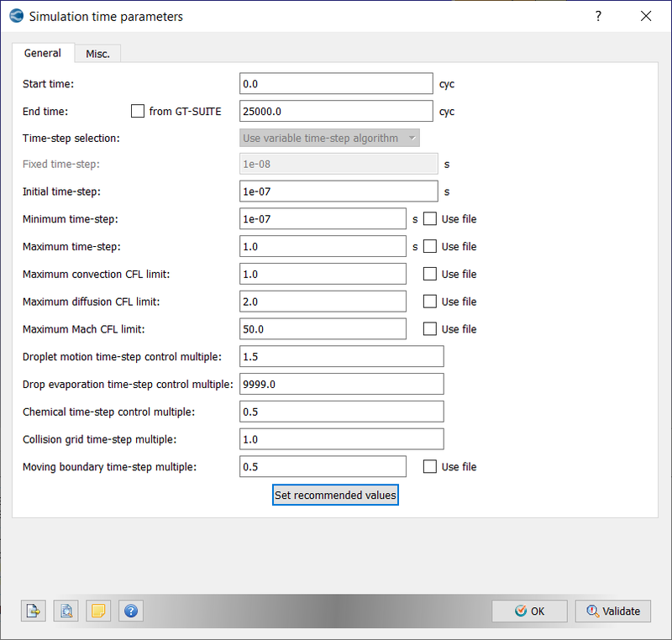The width and height of the screenshot is (672, 640).
Task: Focus the Collision grid time-step multiple field
Action: 342,439
